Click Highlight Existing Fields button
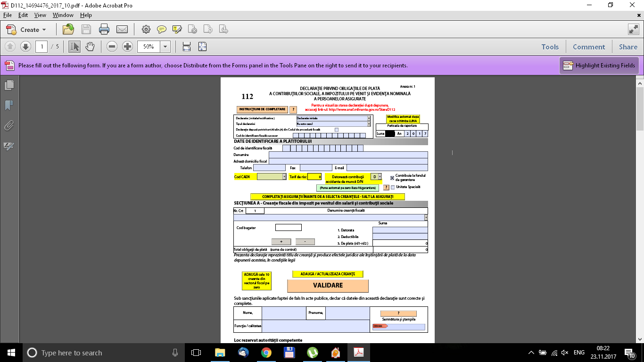This screenshot has width=644, height=362. tap(599, 66)
